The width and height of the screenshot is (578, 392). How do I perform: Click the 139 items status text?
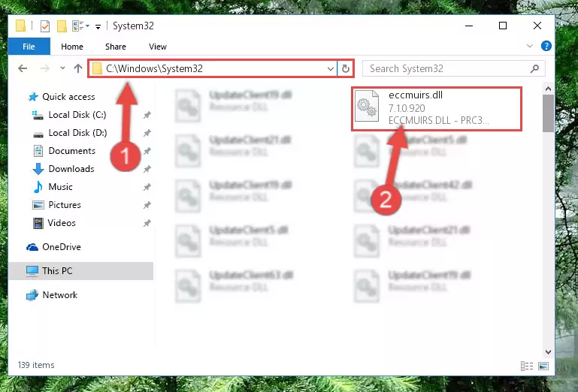click(x=36, y=365)
